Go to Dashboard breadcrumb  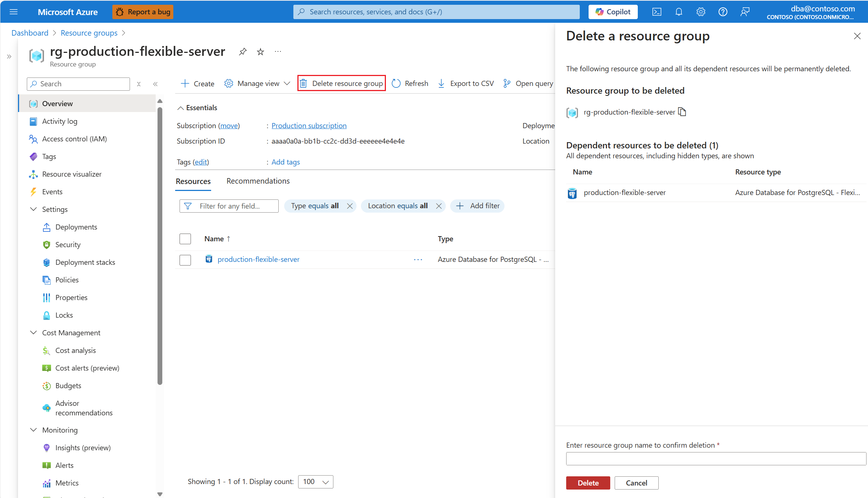30,33
